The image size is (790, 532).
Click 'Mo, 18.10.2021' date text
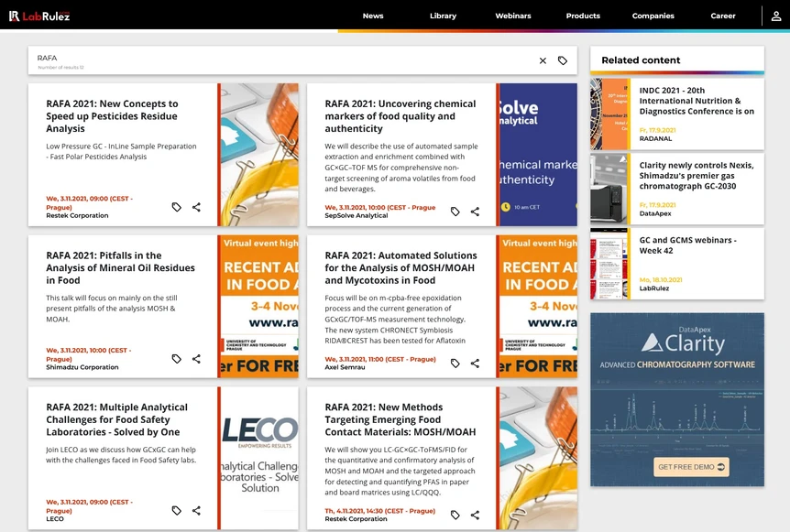tap(661, 280)
